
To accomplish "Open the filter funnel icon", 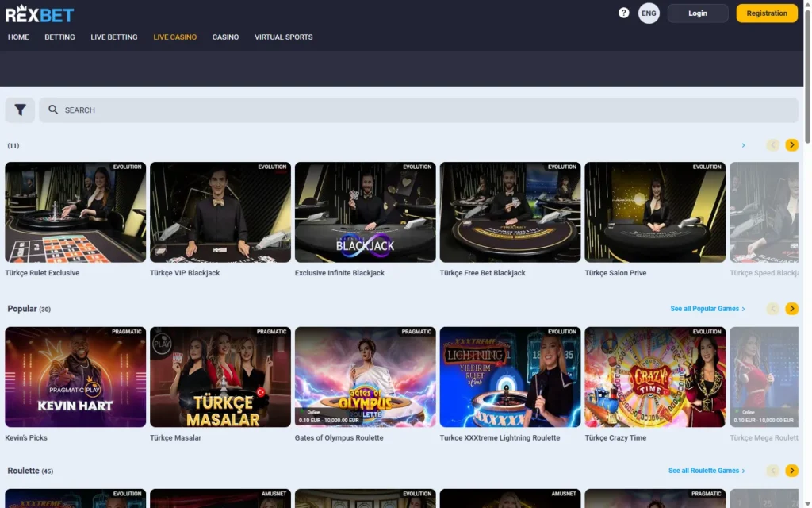I will click(20, 110).
